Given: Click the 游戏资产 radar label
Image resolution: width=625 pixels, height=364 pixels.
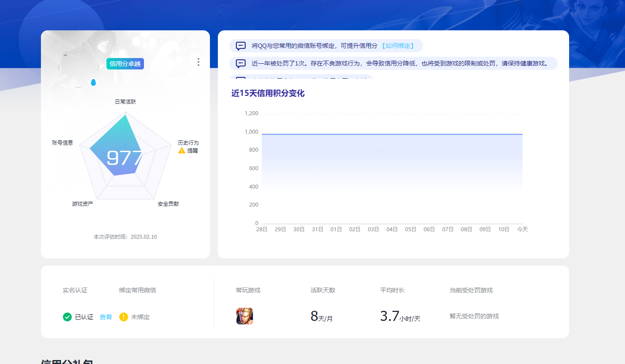Looking at the screenshot, I should tap(83, 204).
